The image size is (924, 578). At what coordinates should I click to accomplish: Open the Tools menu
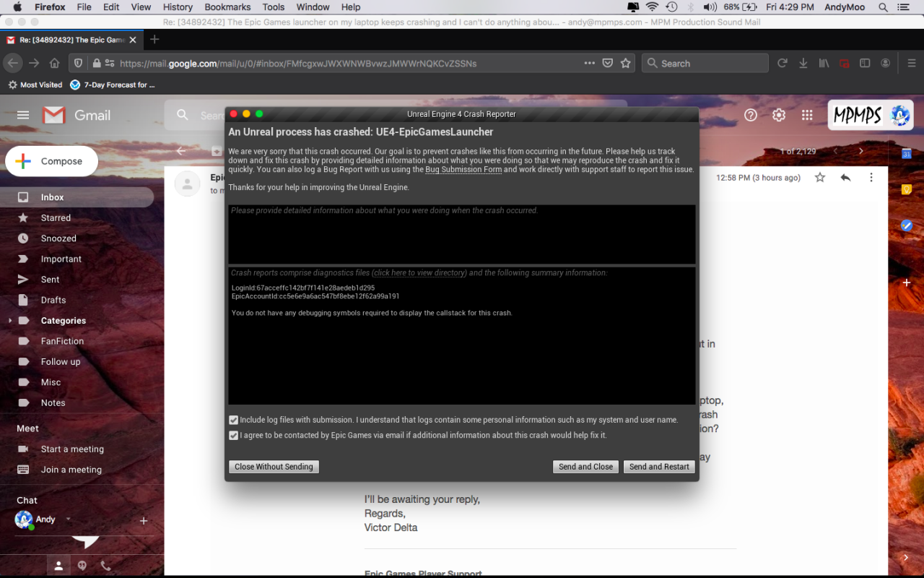click(x=274, y=7)
